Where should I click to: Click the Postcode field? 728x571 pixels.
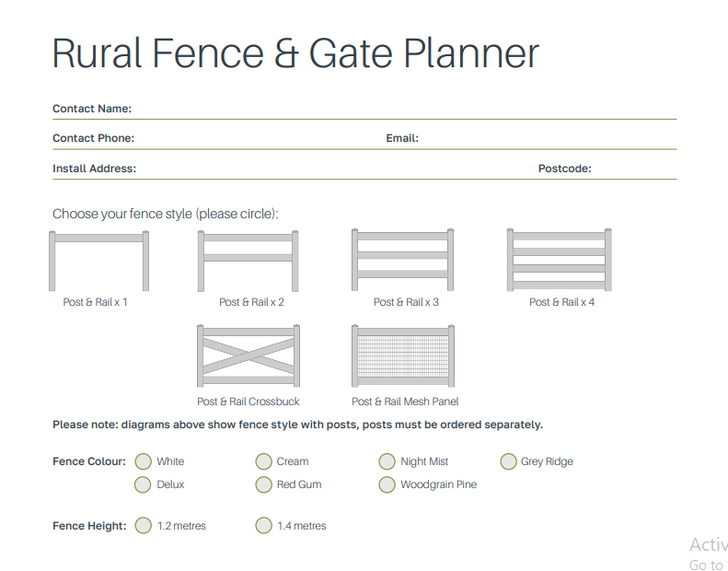pos(635,169)
